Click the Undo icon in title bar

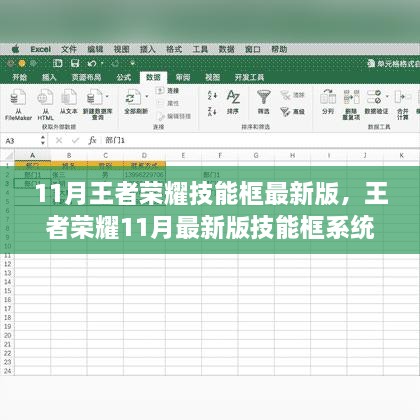pos(92,63)
